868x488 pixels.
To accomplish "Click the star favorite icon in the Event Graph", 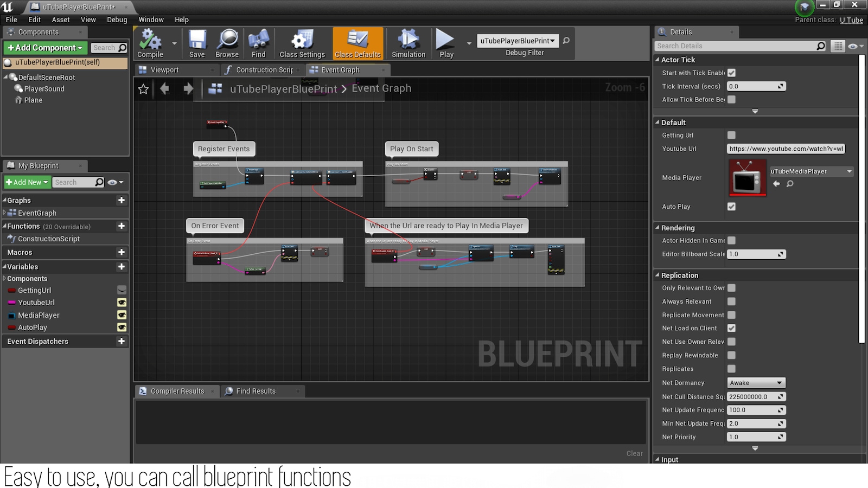I will (x=143, y=88).
